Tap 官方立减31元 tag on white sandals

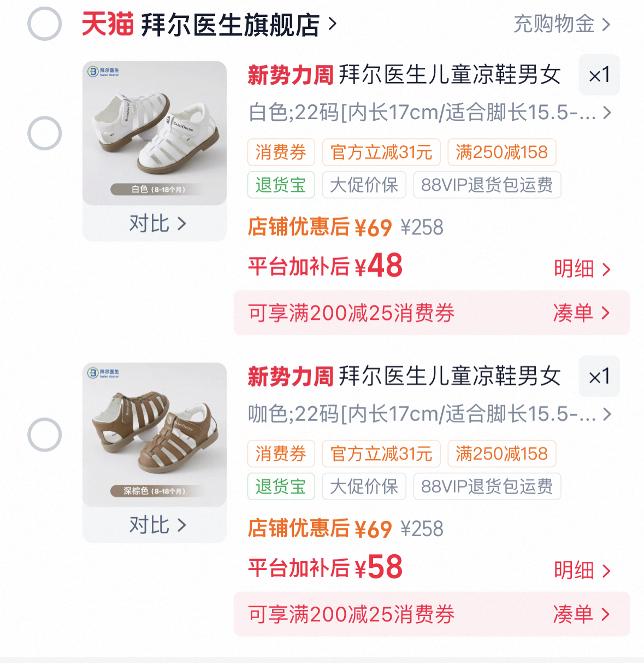pos(381,152)
